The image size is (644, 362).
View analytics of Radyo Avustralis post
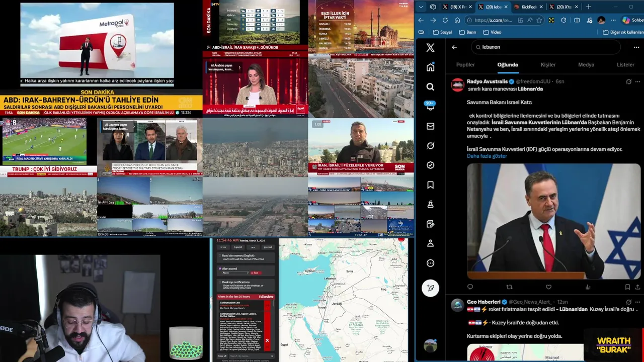(588, 287)
